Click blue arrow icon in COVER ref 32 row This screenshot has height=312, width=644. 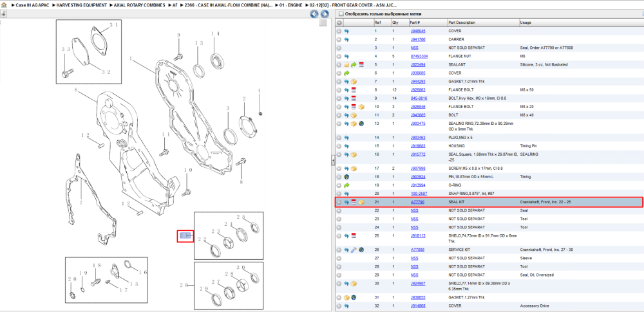346,306
